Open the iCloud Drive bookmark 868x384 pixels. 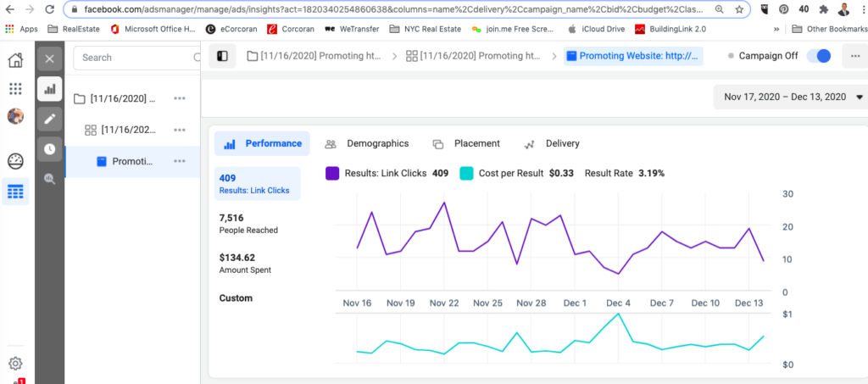tap(596, 29)
